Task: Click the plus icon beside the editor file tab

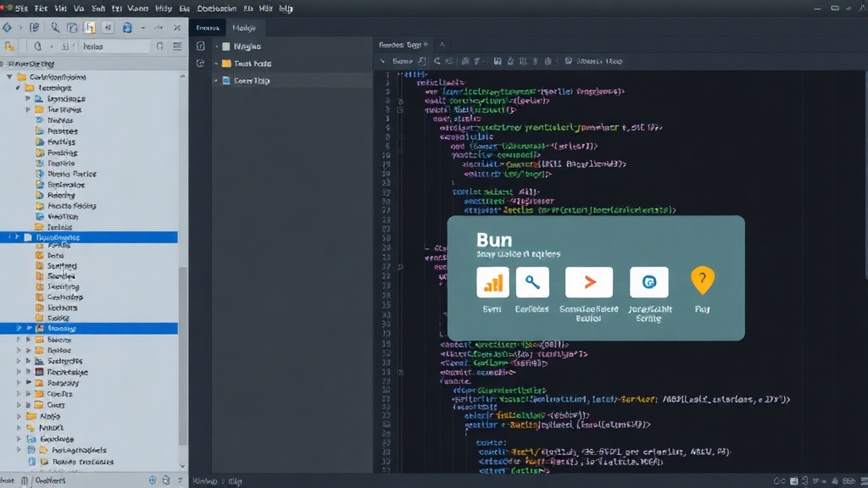Action: (442, 45)
